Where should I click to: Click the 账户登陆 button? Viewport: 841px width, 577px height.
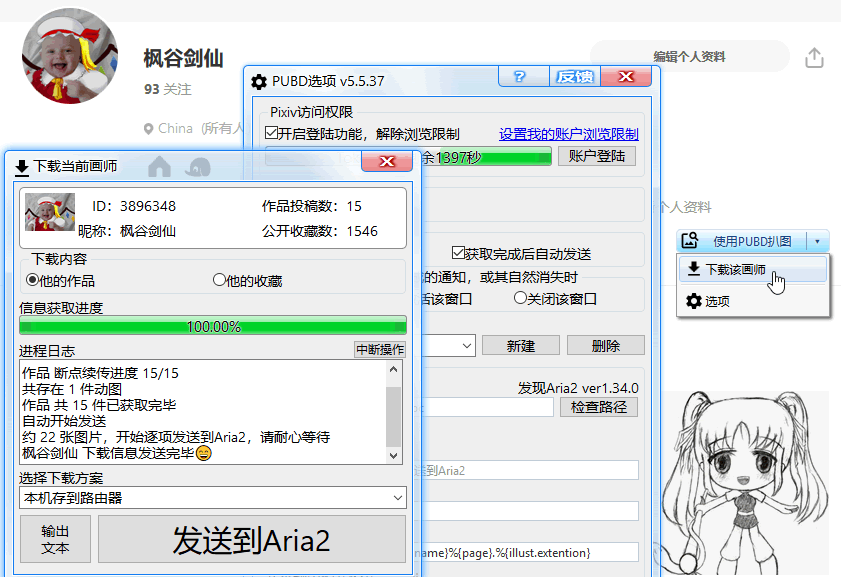tap(596, 156)
